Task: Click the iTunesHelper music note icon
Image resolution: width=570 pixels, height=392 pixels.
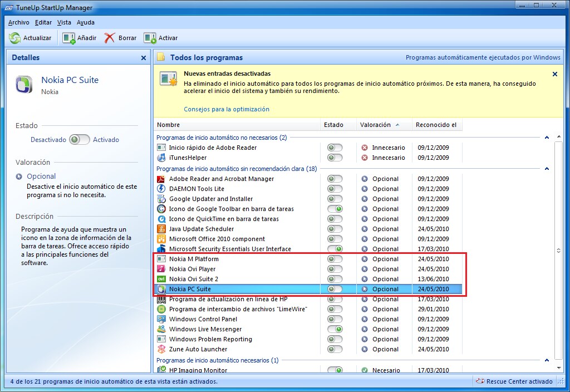Action: 161,158
